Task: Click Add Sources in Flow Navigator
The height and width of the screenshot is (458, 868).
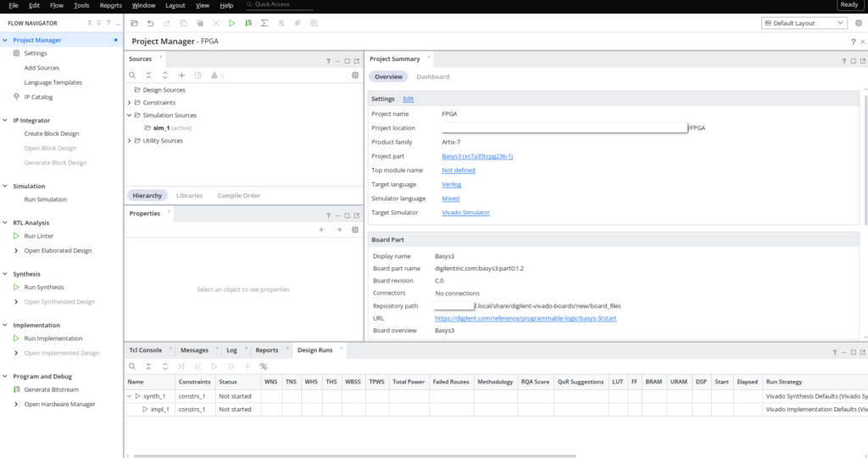Action: pos(42,68)
